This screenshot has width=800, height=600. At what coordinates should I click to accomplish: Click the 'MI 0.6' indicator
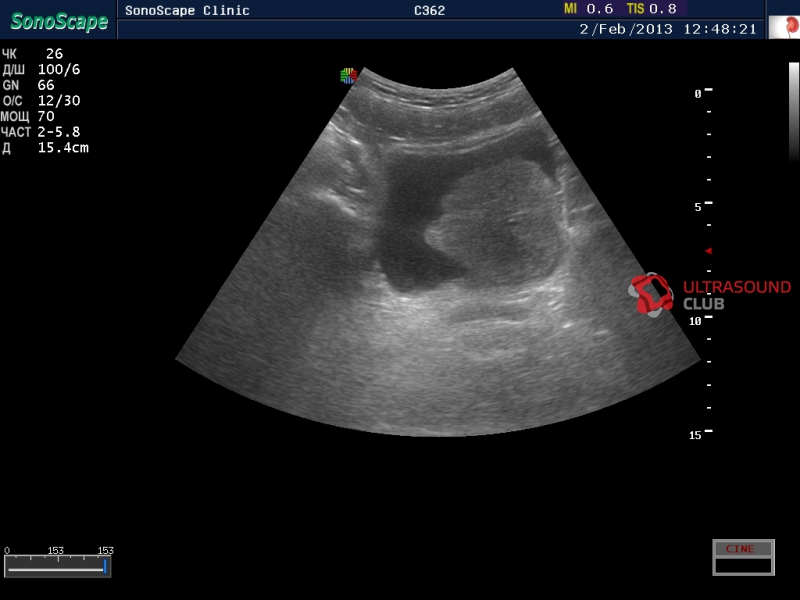[x=588, y=9]
